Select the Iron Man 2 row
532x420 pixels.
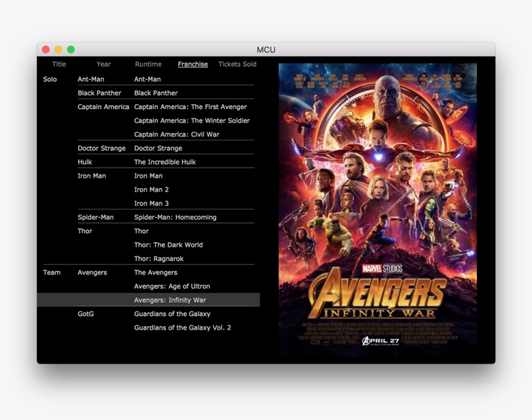coord(151,190)
